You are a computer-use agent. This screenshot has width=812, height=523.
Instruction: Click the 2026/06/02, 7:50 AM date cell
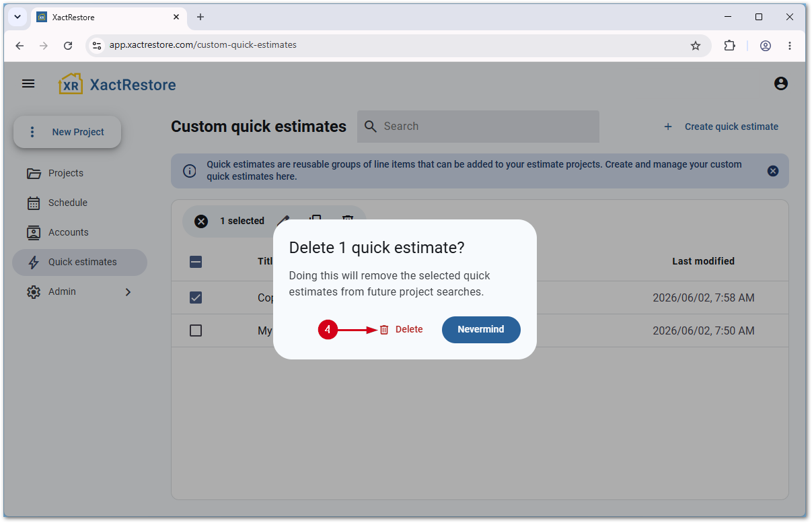[x=704, y=331]
